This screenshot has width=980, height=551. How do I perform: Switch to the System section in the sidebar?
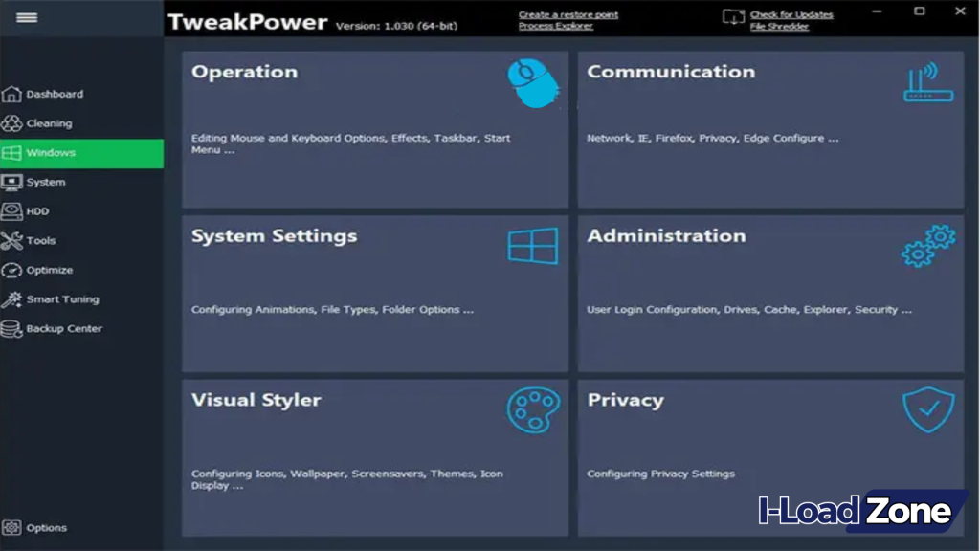coord(13,182)
